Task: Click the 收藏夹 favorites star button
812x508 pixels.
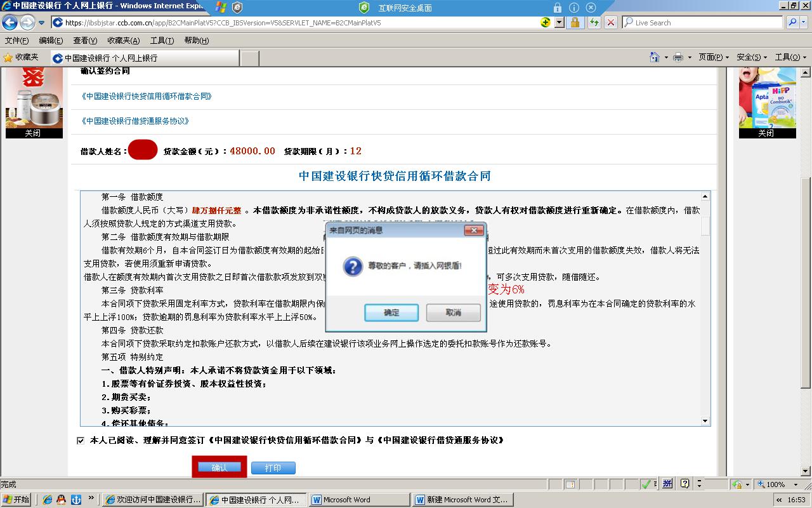Action: (22, 57)
